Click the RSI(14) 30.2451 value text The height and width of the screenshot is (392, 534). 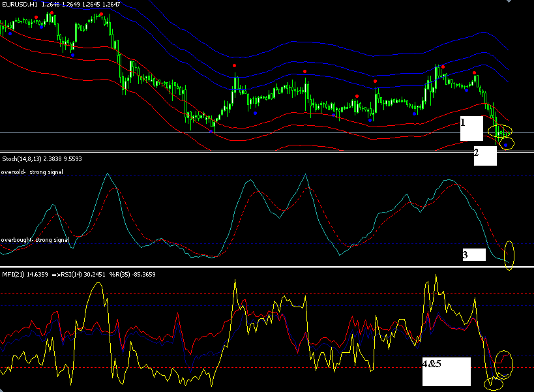coord(83,274)
